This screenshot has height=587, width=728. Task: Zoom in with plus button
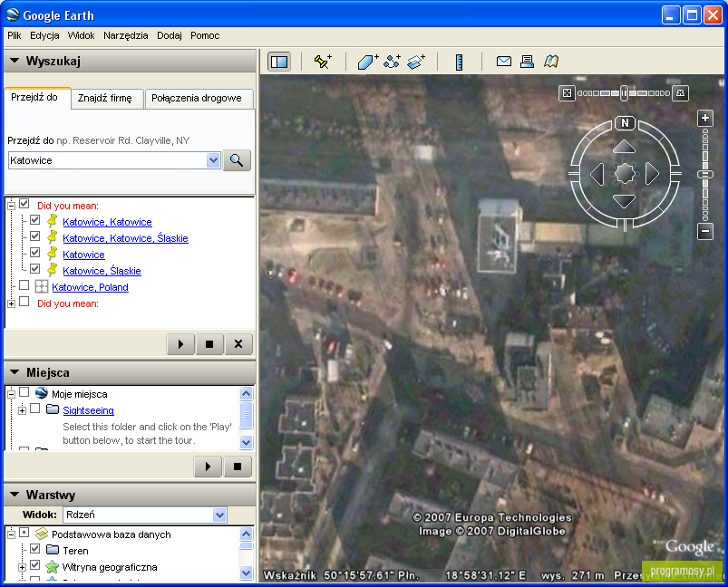click(705, 118)
